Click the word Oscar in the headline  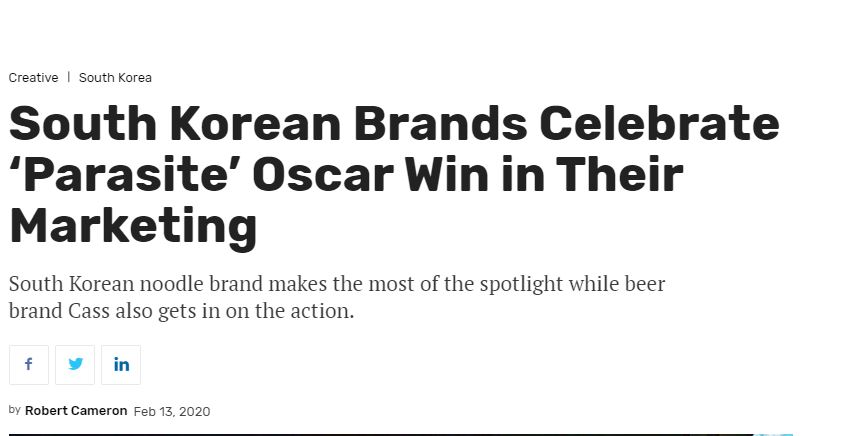(x=323, y=175)
